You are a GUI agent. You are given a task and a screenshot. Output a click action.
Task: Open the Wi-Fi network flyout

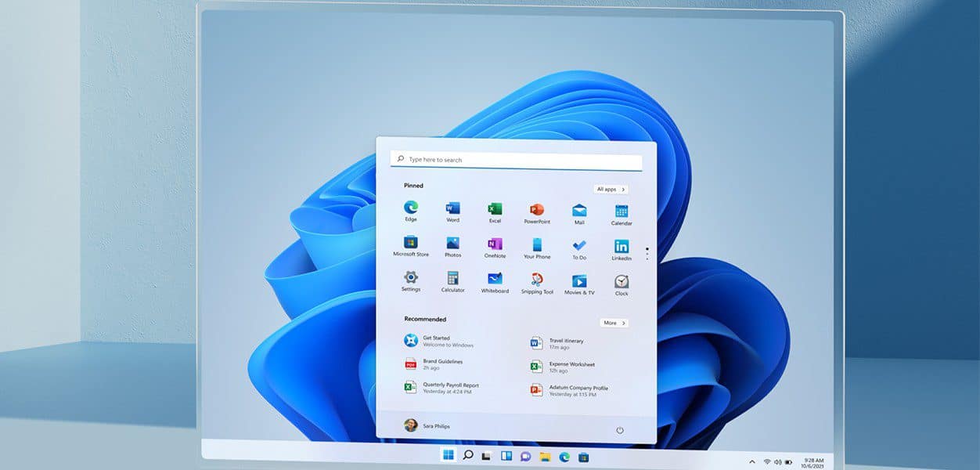tap(767, 461)
